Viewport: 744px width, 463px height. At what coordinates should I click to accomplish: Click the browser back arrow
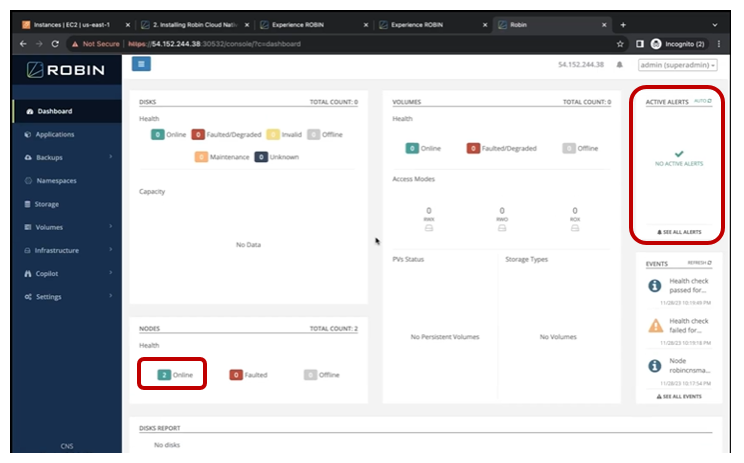23,44
